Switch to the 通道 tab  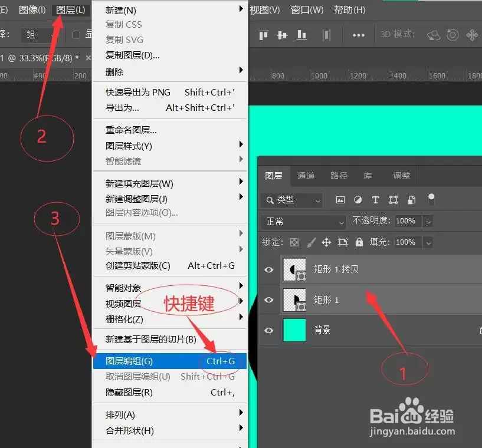pos(306,176)
